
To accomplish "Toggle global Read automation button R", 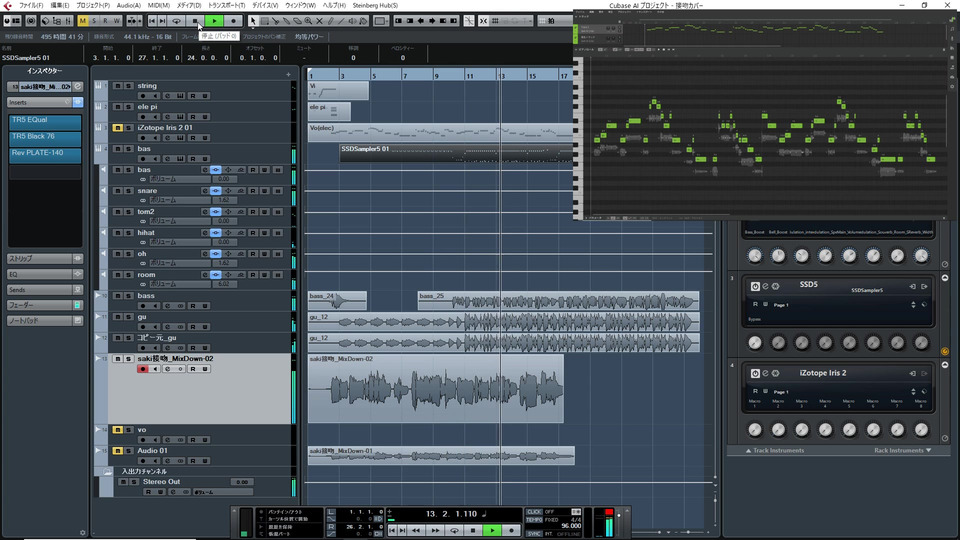I will coord(105,21).
